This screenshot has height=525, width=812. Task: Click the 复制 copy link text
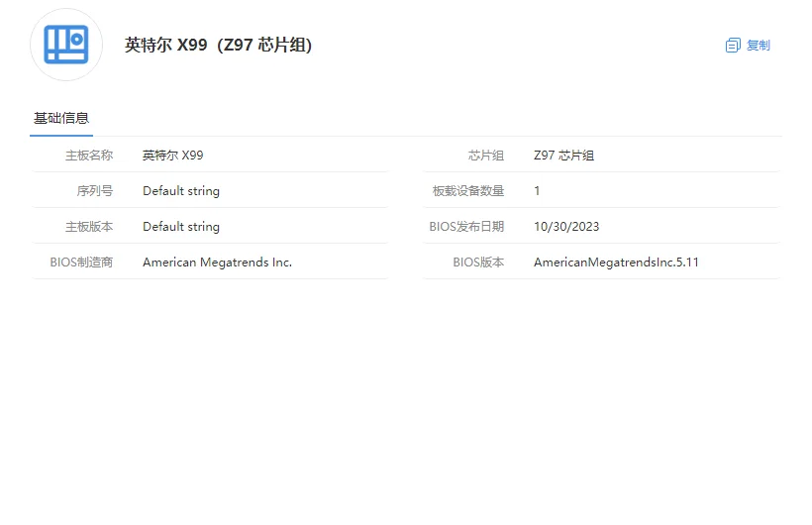[x=759, y=46]
